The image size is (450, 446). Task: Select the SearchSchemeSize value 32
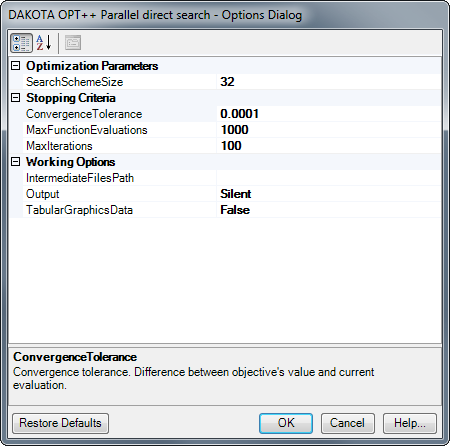click(329, 82)
